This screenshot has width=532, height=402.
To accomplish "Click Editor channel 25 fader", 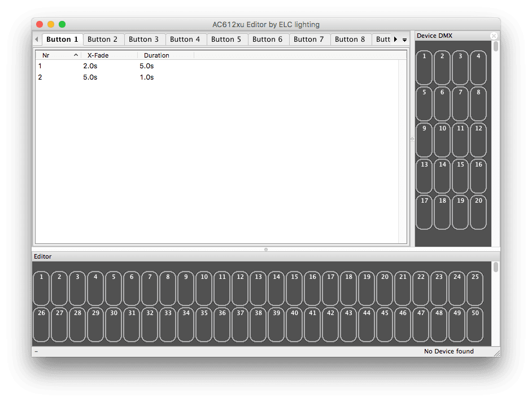I will click(x=475, y=289).
